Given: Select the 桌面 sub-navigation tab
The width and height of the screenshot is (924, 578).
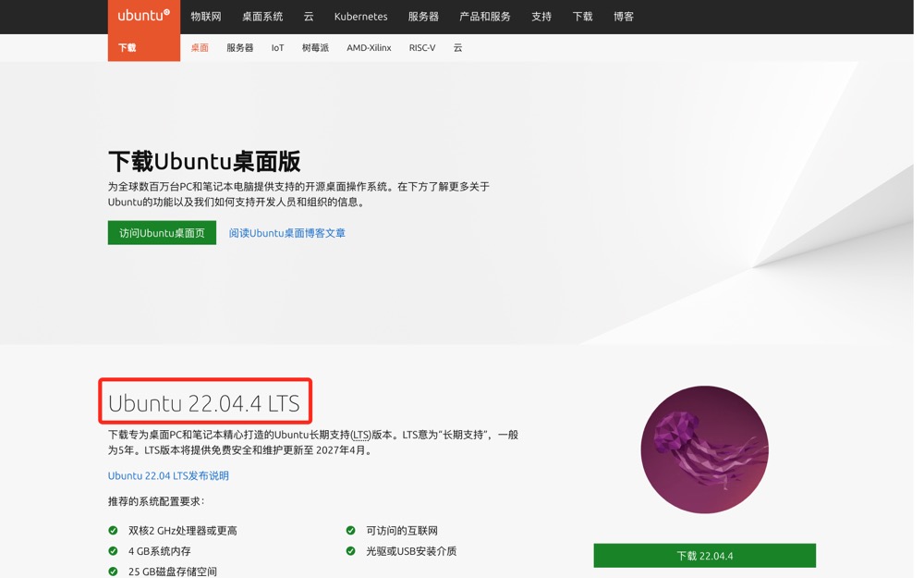Looking at the screenshot, I should [x=200, y=48].
